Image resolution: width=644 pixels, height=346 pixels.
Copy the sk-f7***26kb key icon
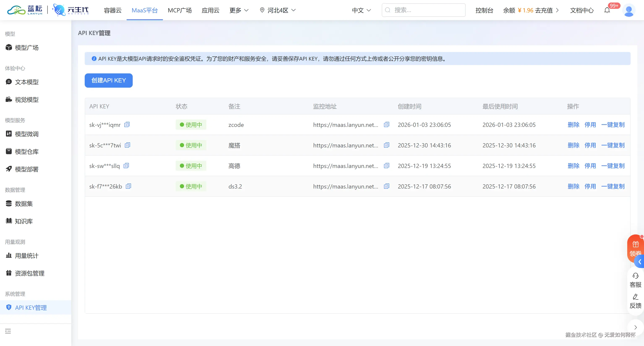pos(129,186)
